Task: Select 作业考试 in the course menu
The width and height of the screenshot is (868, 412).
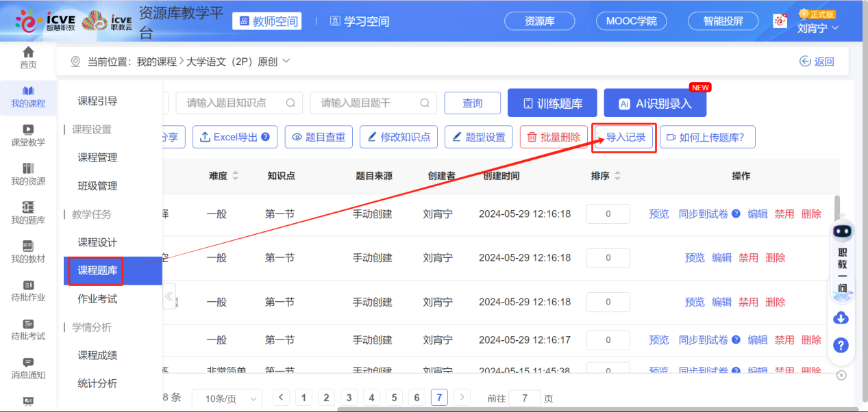Action: click(97, 299)
